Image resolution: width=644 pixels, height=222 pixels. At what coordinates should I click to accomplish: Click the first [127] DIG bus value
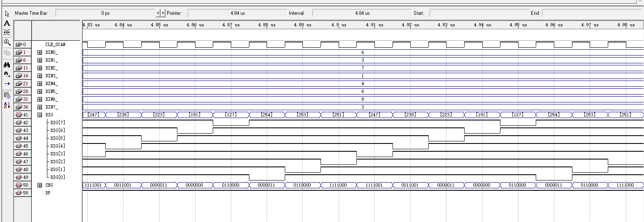point(231,115)
